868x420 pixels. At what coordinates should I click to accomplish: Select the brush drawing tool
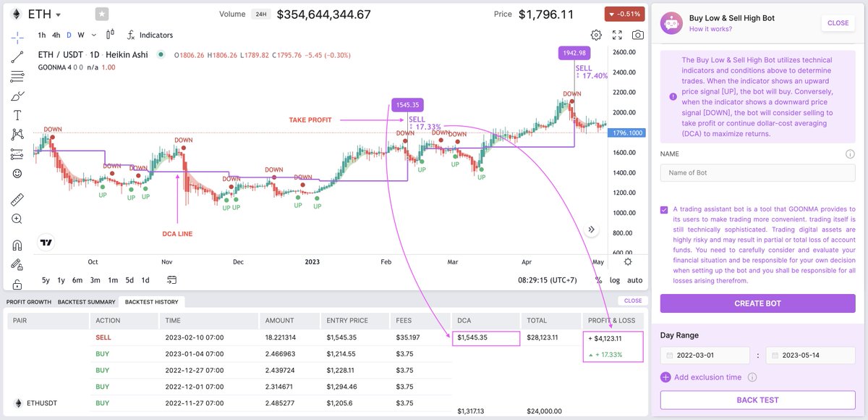coord(17,96)
